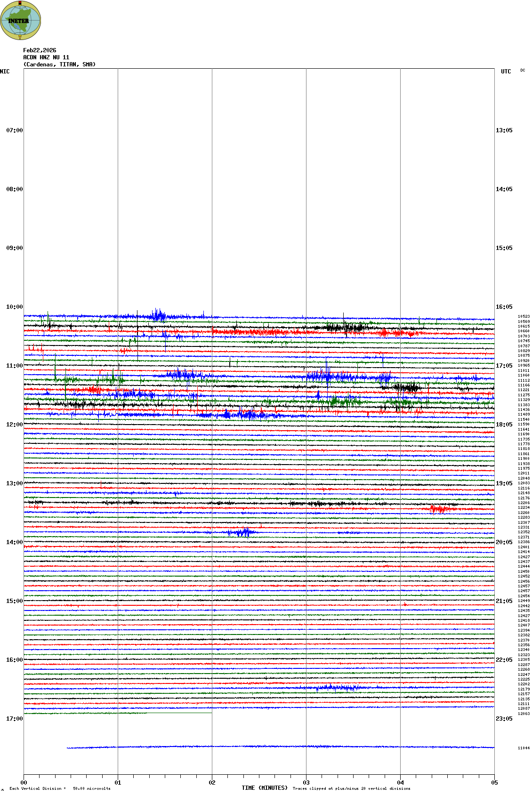The image size is (532, 795).
Task: Click the INETER globe logo
Action: pyautogui.click(x=20, y=20)
